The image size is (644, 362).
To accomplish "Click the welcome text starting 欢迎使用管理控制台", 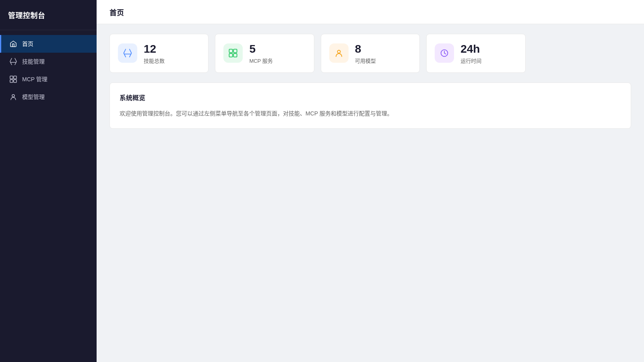I will (x=256, y=114).
